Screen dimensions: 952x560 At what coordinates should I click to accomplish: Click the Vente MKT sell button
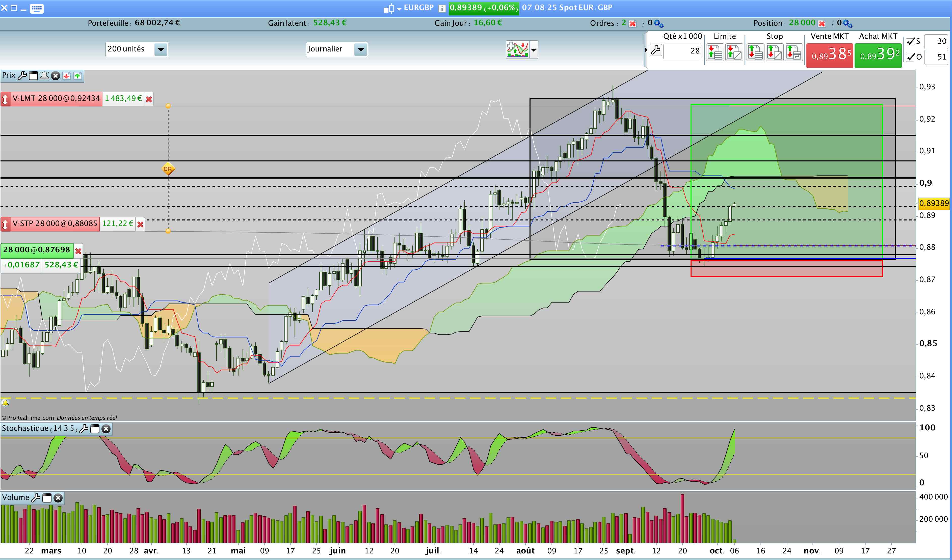point(830,55)
